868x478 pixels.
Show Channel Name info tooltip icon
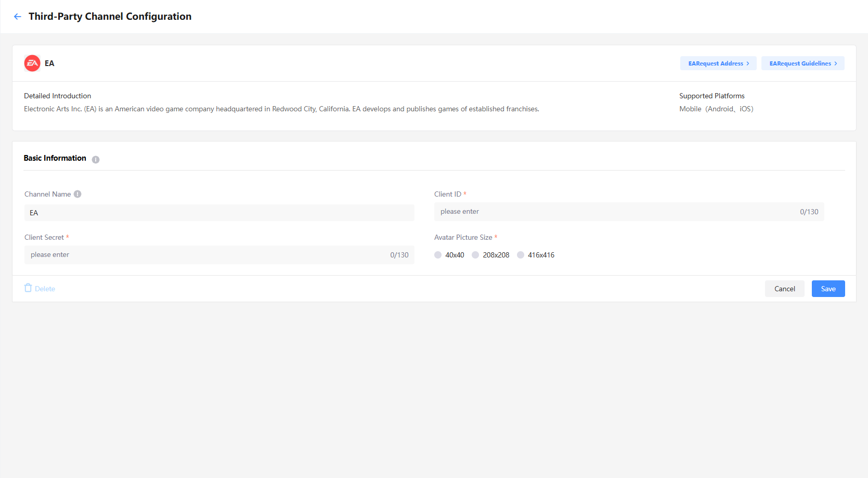click(x=77, y=194)
